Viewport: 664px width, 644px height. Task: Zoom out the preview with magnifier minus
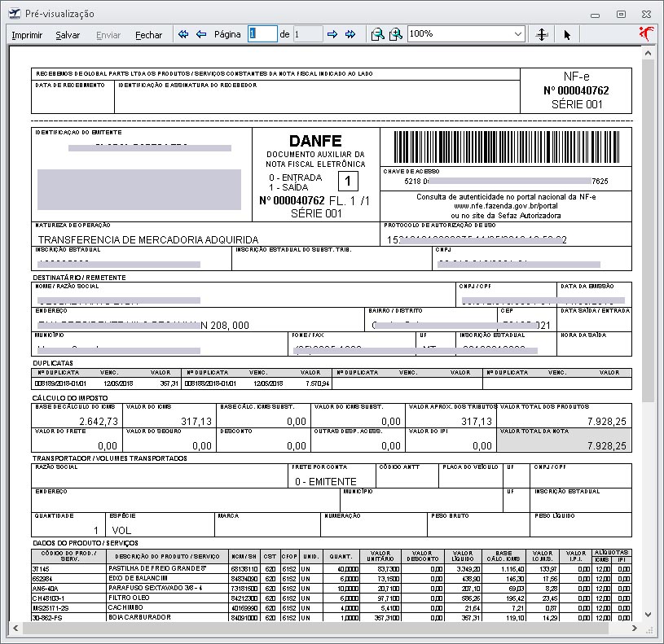click(377, 34)
